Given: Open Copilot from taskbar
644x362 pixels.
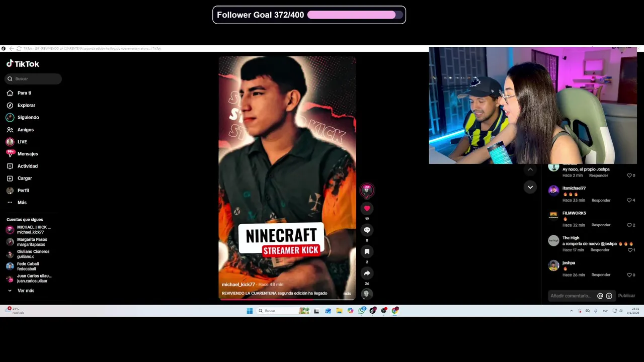Looking at the screenshot, I should pyautogui.click(x=350, y=311).
